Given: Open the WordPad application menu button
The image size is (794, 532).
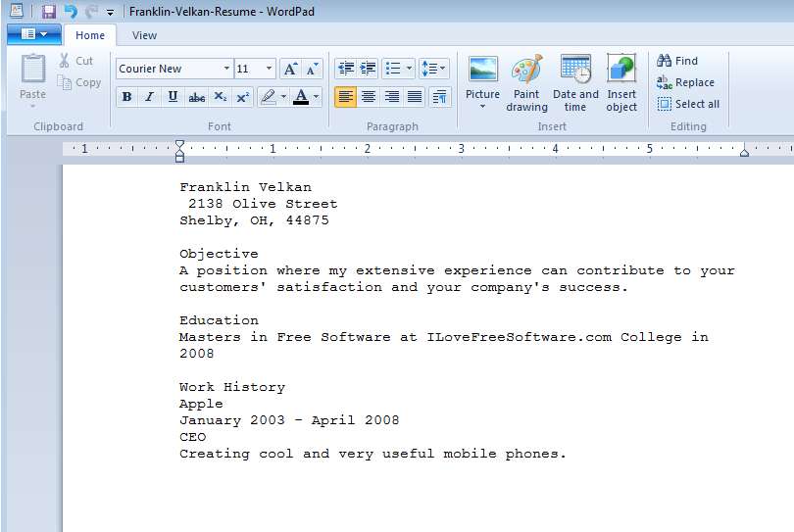Looking at the screenshot, I should click(x=34, y=34).
